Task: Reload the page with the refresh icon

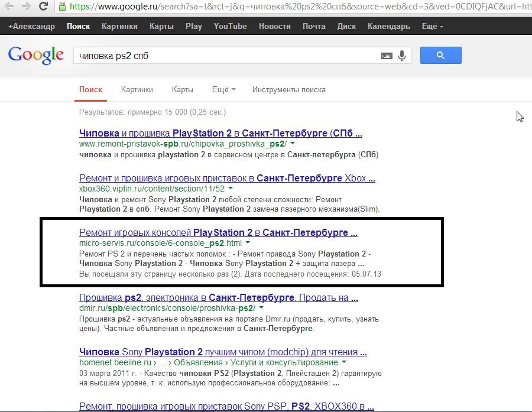Action: coord(43,6)
